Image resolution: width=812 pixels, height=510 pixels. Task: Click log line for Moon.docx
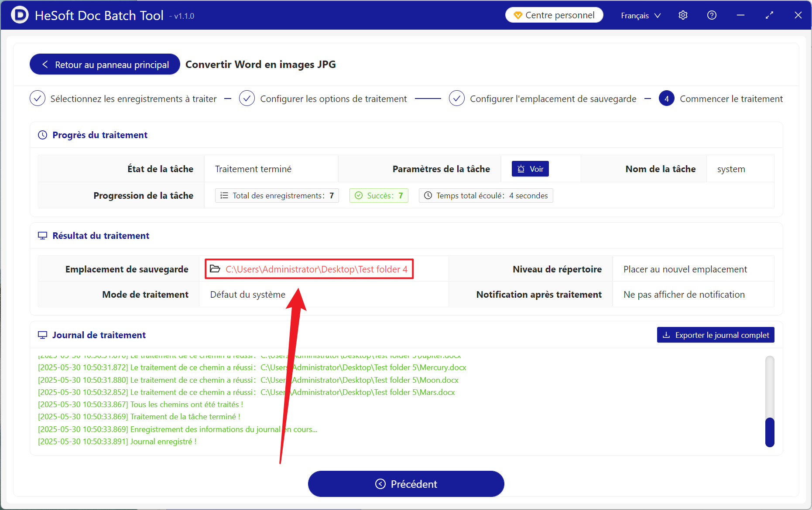coord(248,380)
